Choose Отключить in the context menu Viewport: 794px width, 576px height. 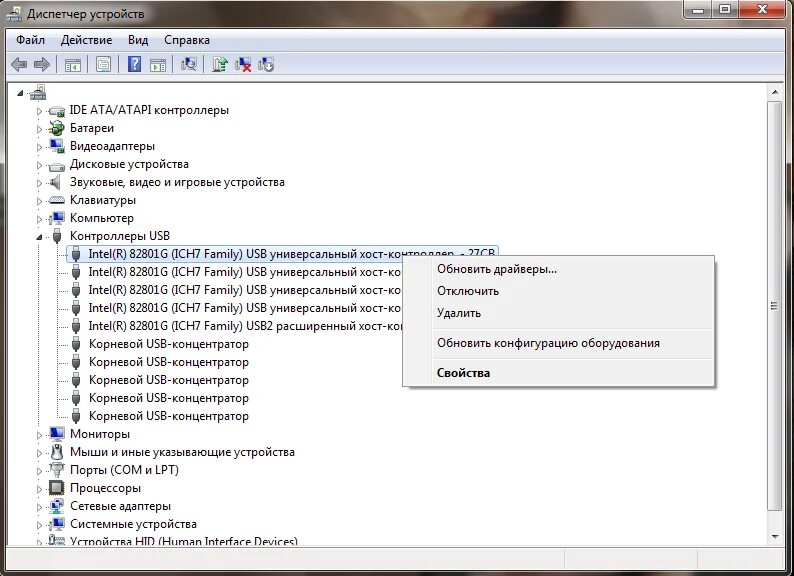click(558, 291)
